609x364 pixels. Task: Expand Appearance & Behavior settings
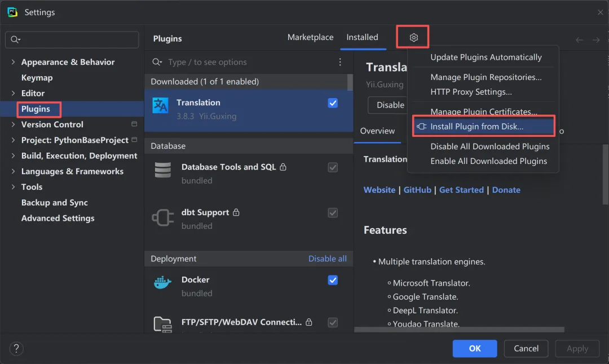tap(13, 62)
